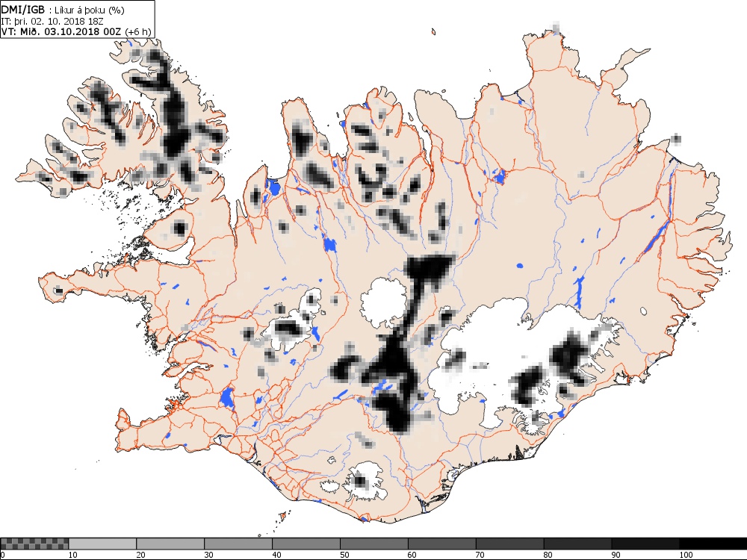Click the small white Mýrdalsjökull glacier on south coast
The height and width of the screenshot is (560, 747).
pos(367,481)
